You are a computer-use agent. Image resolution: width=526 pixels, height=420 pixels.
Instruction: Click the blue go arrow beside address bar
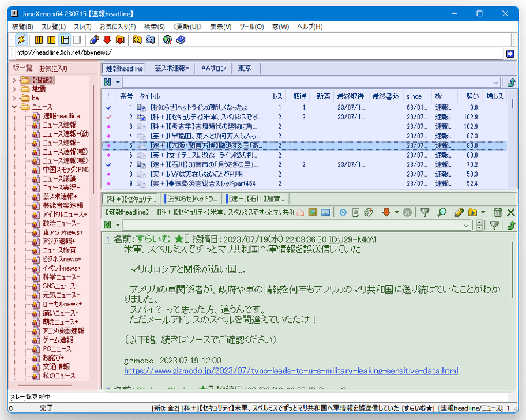pyautogui.click(x=510, y=54)
